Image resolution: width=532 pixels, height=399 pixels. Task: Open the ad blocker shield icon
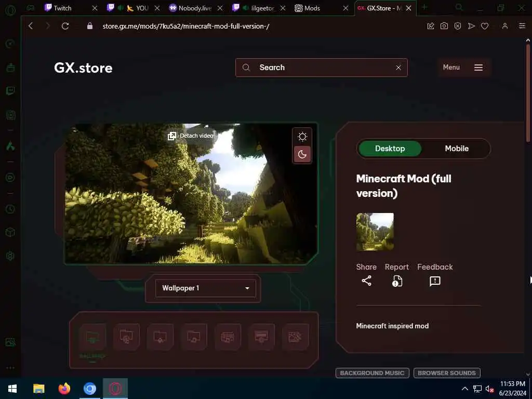pyautogui.click(x=458, y=26)
